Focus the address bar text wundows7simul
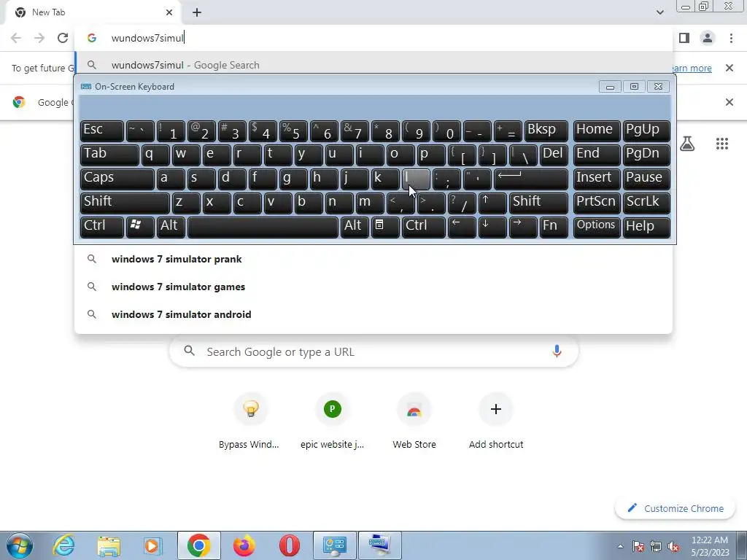 point(147,38)
